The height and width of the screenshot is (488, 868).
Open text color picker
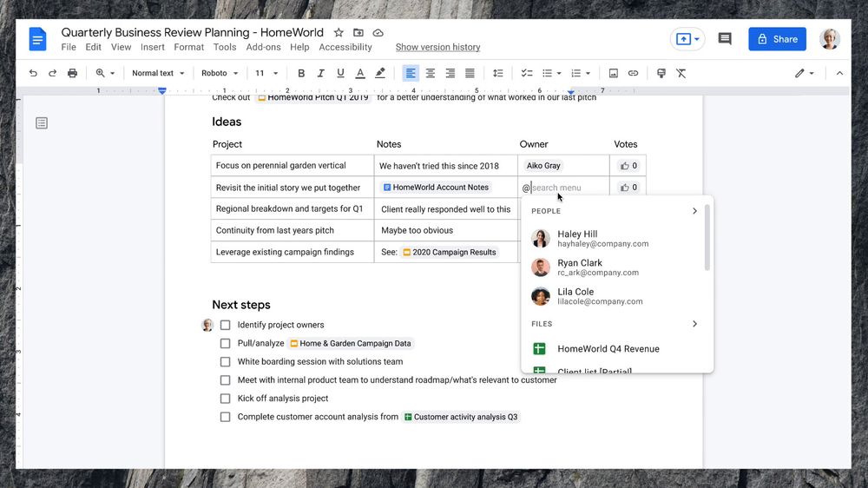click(360, 73)
